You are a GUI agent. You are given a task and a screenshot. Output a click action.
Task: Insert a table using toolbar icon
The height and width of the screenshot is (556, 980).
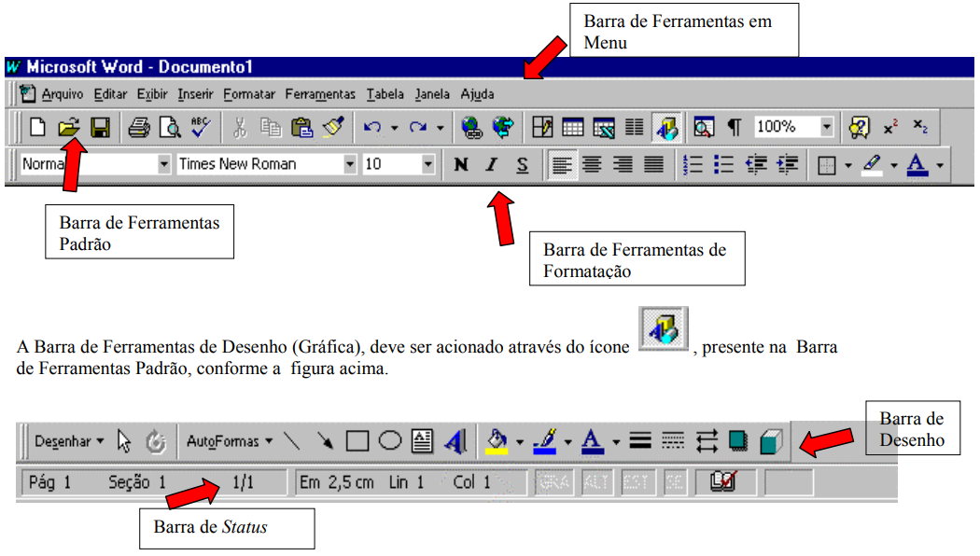573,127
